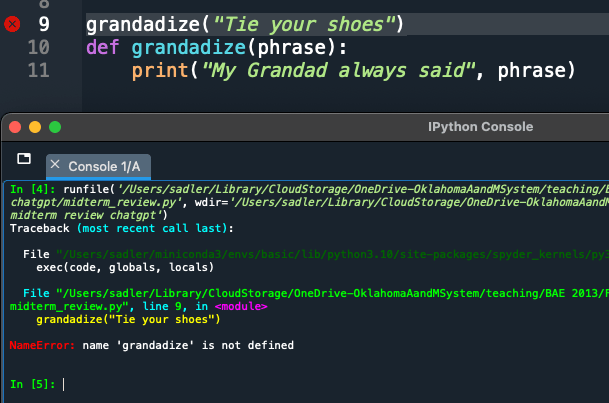Click the In [5]: input prompt
609x403 pixels.
coord(33,384)
